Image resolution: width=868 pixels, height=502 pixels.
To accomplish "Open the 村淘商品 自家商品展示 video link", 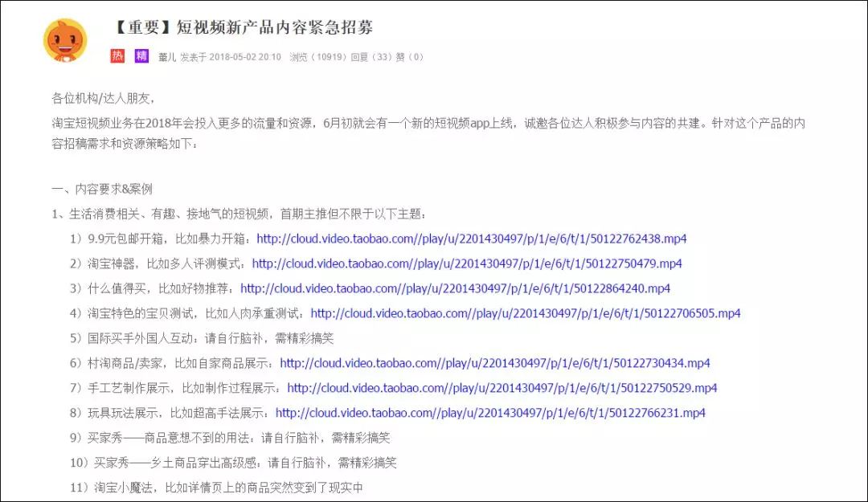I will [x=495, y=363].
